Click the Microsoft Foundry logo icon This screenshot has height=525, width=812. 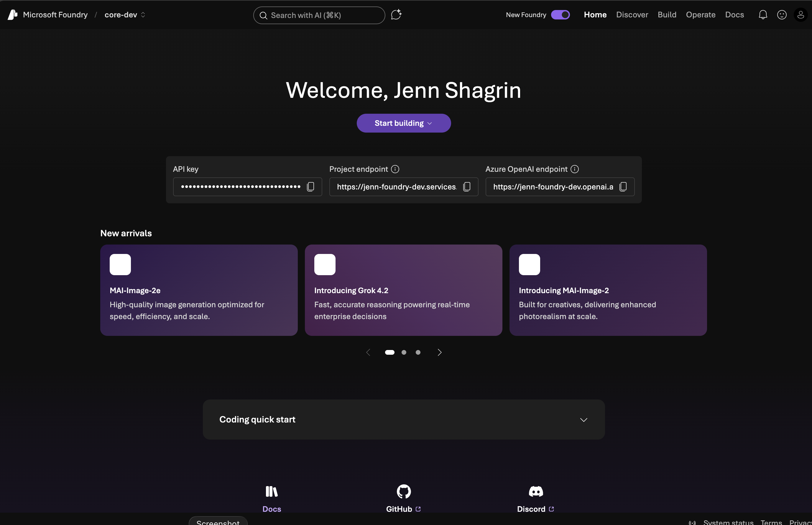(x=13, y=15)
